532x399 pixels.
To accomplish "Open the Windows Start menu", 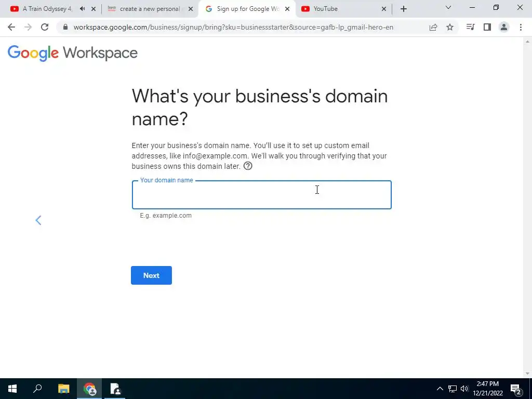I will coord(12,389).
